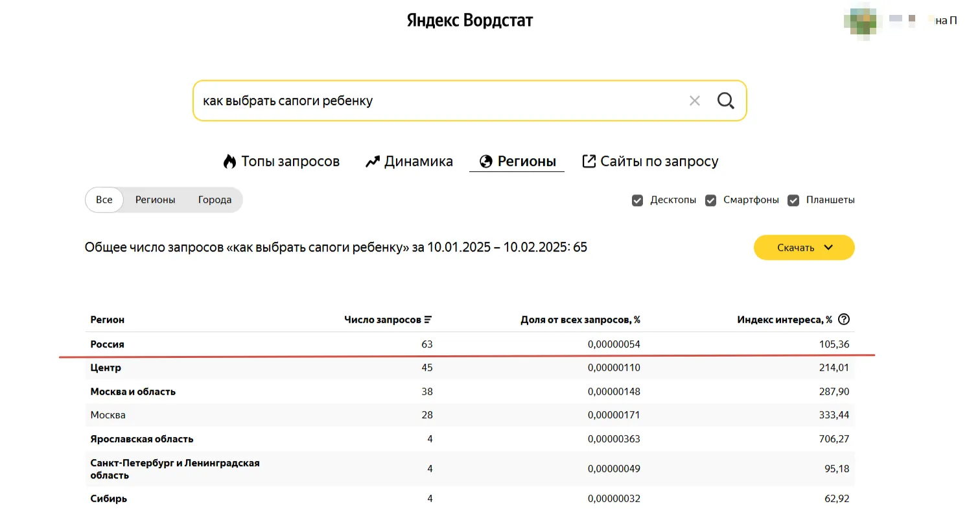Screen dimensions: 980x509
Task: Click the Число запросов column header
Action: [x=383, y=320]
